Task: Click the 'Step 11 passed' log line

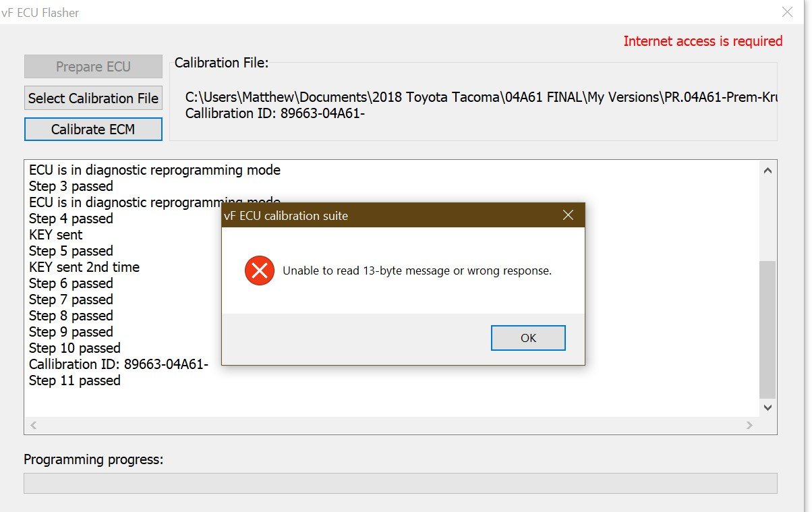Action: pos(75,380)
